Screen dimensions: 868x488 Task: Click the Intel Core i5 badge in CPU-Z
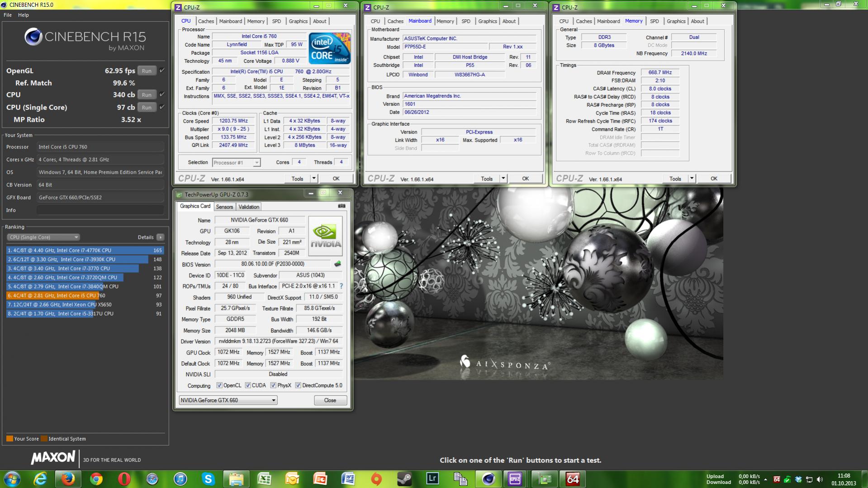tap(330, 48)
